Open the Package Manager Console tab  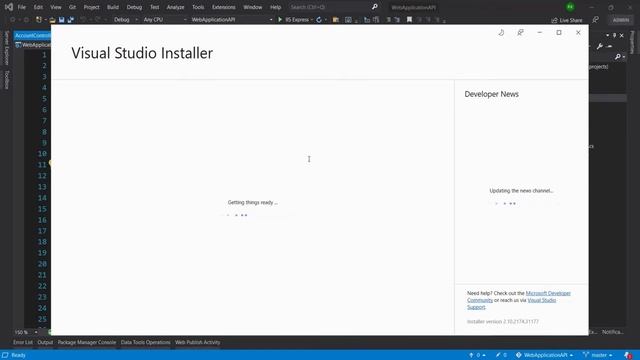(x=87, y=342)
